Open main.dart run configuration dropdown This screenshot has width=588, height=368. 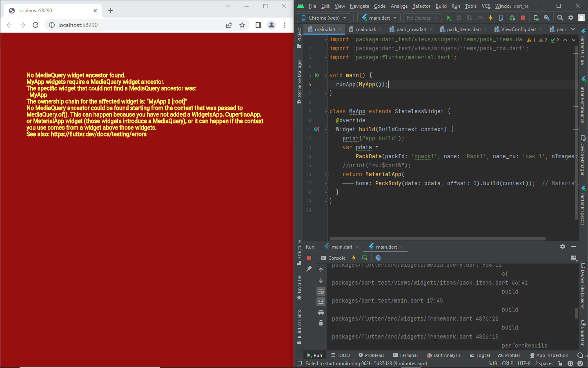[x=379, y=18]
